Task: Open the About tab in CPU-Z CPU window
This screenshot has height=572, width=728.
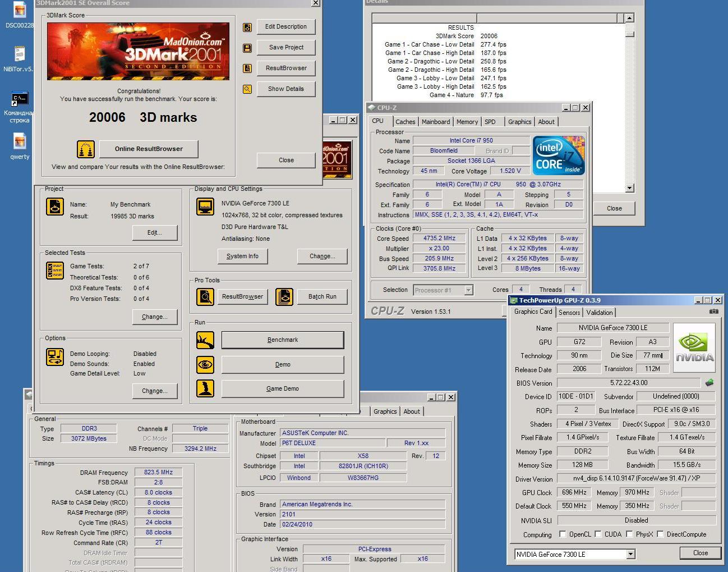Action: (546, 122)
